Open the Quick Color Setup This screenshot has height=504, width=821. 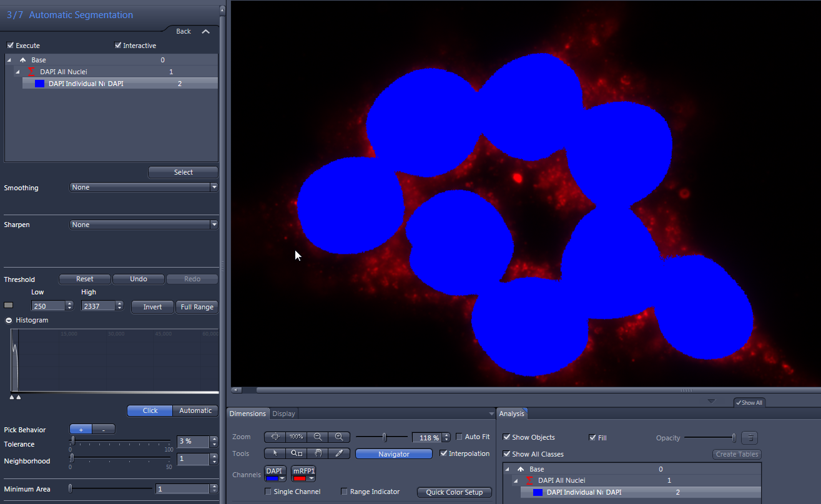coord(454,492)
